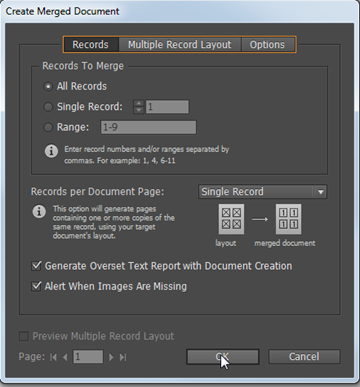Screen dimensions: 360x387
Task: Select the All Records radio button
Action: 48,86
